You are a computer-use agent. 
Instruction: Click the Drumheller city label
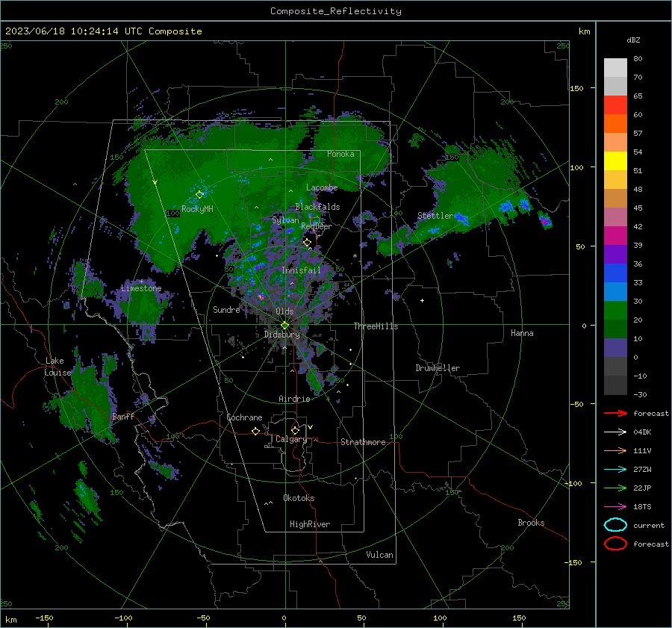pyautogui.click(x=438, y=368)
